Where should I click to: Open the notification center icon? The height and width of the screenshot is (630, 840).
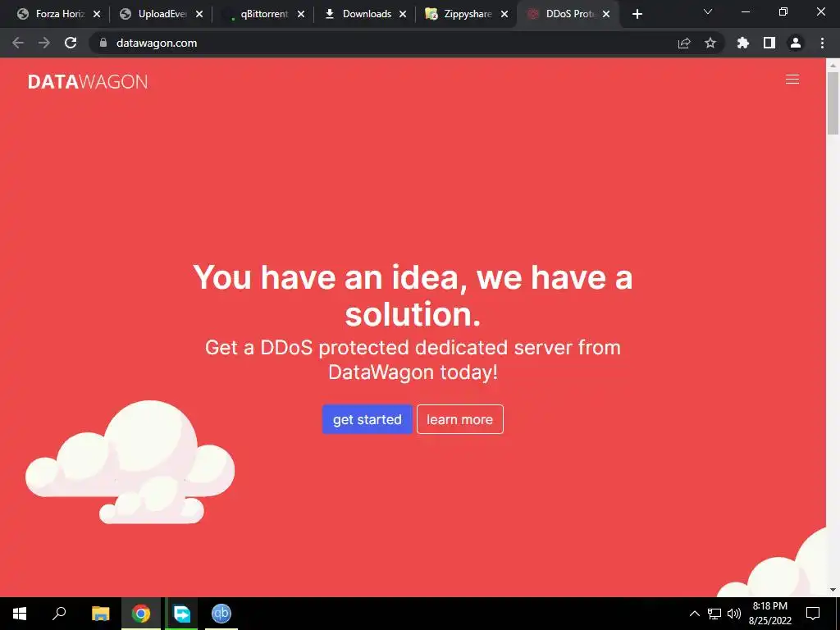(813, 614)
